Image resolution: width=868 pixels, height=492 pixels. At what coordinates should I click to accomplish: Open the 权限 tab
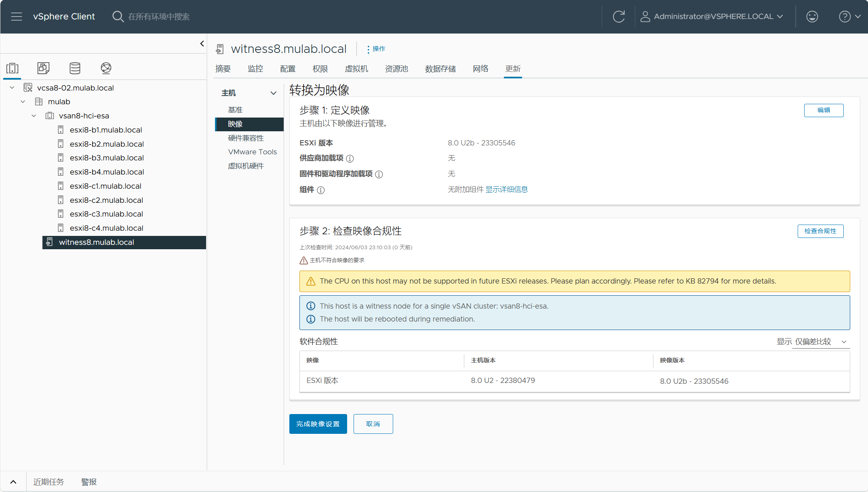tap(320, 69)
